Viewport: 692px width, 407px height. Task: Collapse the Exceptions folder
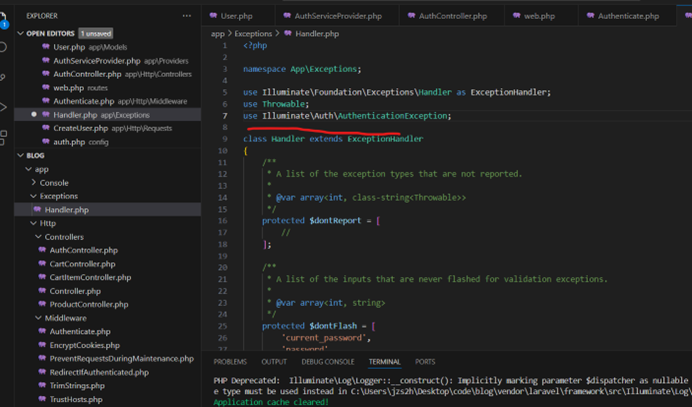34,196
